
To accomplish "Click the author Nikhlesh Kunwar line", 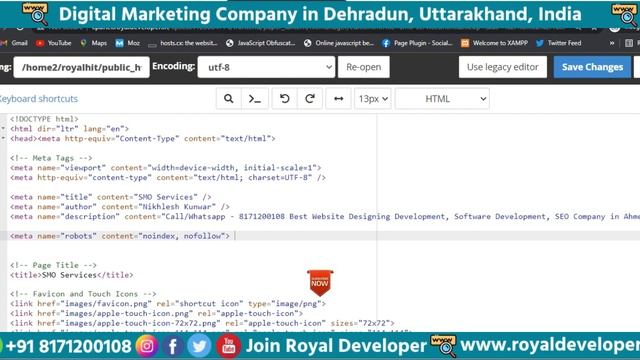I will [x=120, y=207].
